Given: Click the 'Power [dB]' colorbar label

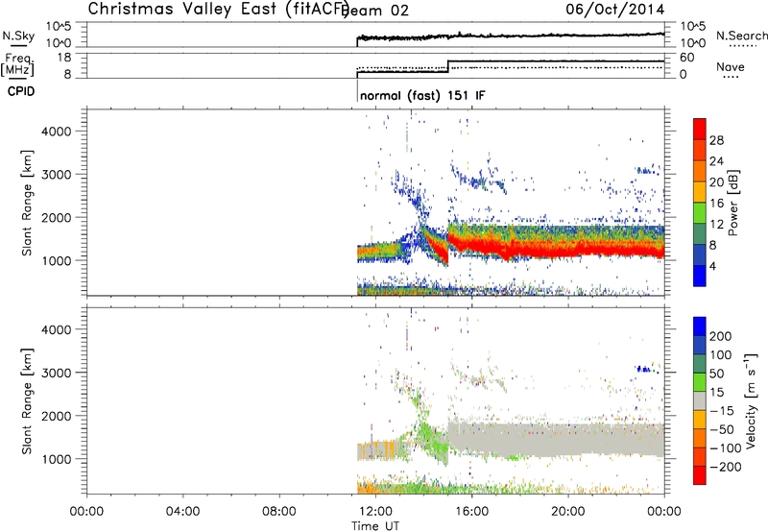Looking at the screenshot, I should click(732, 203).
